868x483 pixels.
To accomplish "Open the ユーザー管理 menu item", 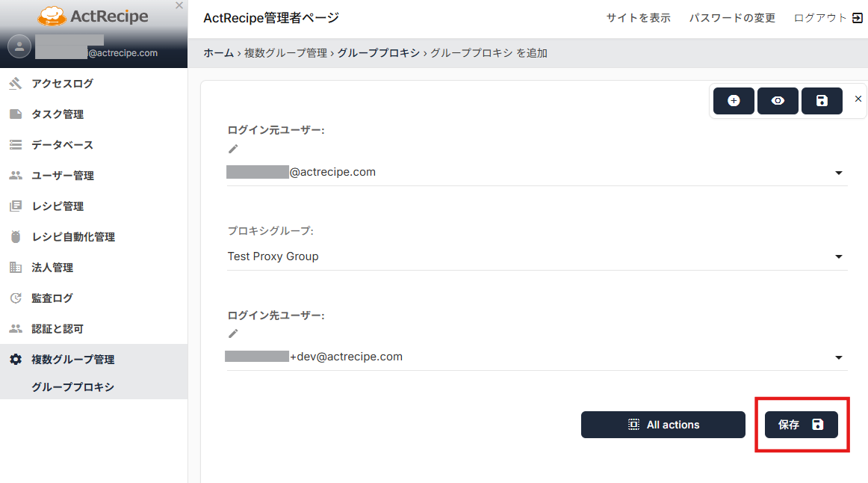I will click(x=93, y=176).
